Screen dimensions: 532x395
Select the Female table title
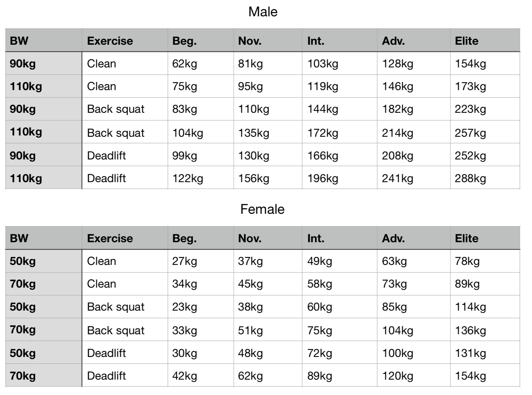click(262, 209)
